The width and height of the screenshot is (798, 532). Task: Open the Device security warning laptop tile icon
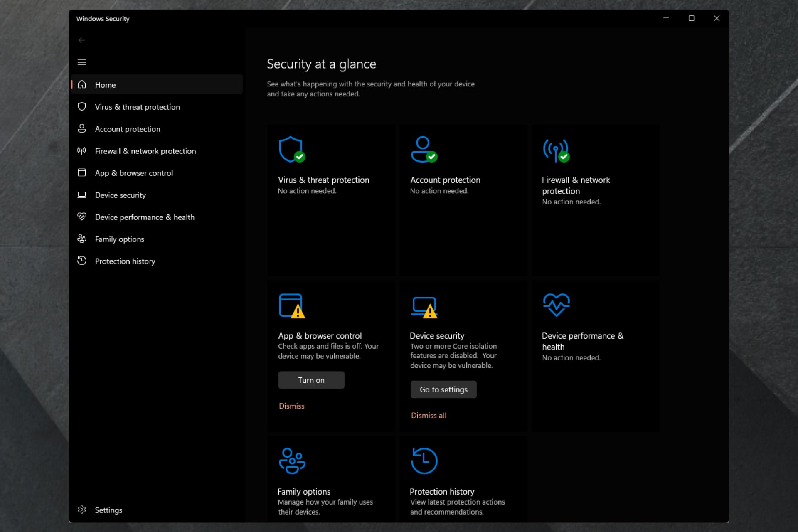(424, 308)
